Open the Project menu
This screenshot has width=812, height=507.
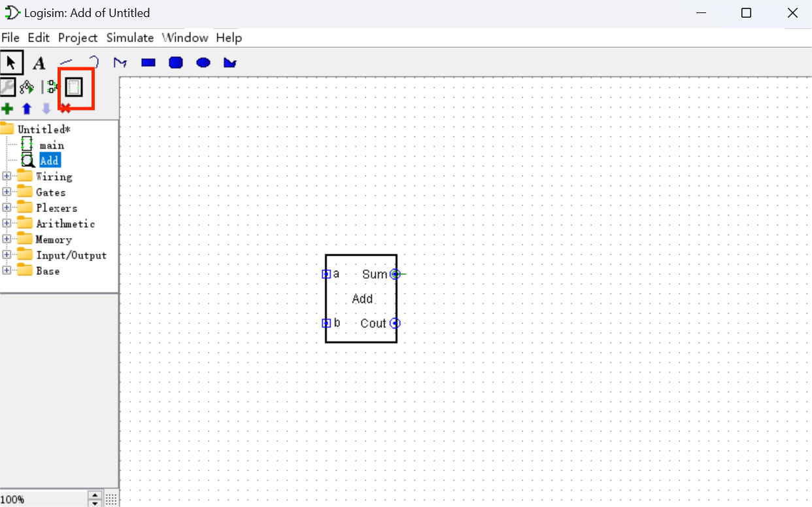point(77,38)
